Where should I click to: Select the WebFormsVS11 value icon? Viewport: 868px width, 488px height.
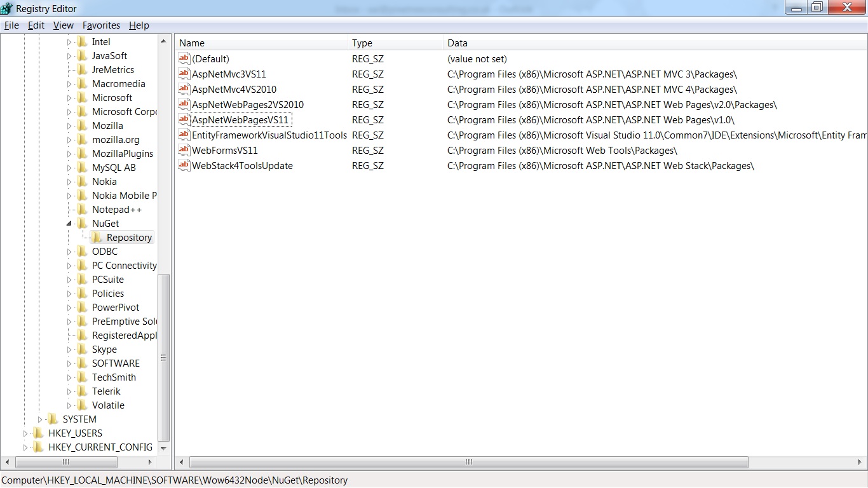tap(184, 150)
